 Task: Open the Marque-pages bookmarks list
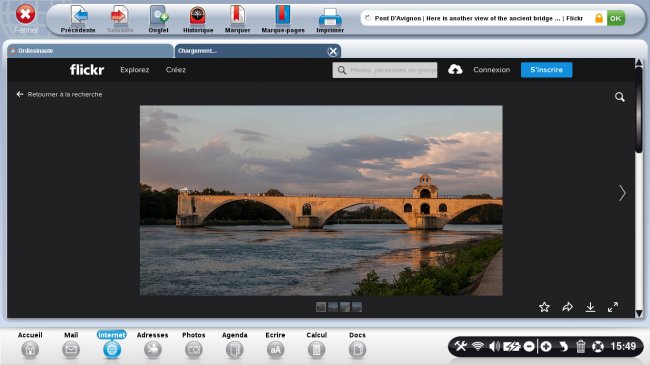283,15
